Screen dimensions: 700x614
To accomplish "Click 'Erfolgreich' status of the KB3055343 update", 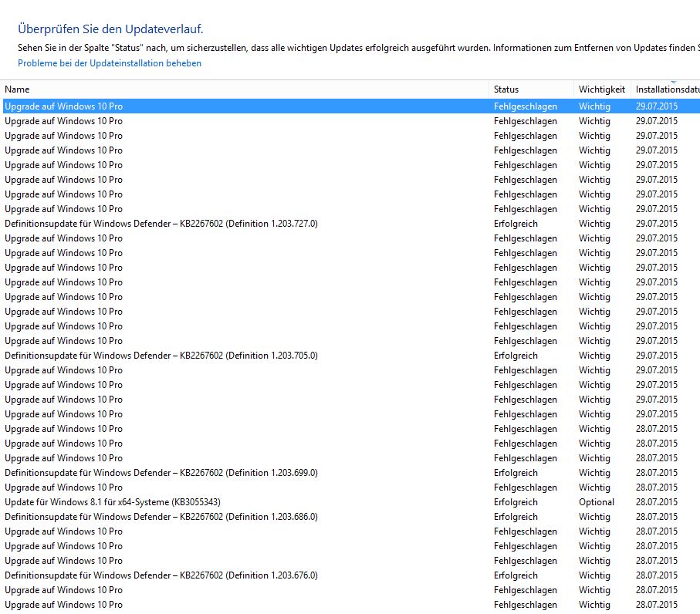I will pyautogui.click(x=516, y=502).
